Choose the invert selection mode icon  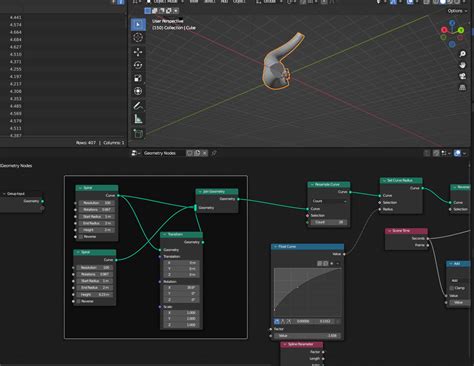point(169,11)
